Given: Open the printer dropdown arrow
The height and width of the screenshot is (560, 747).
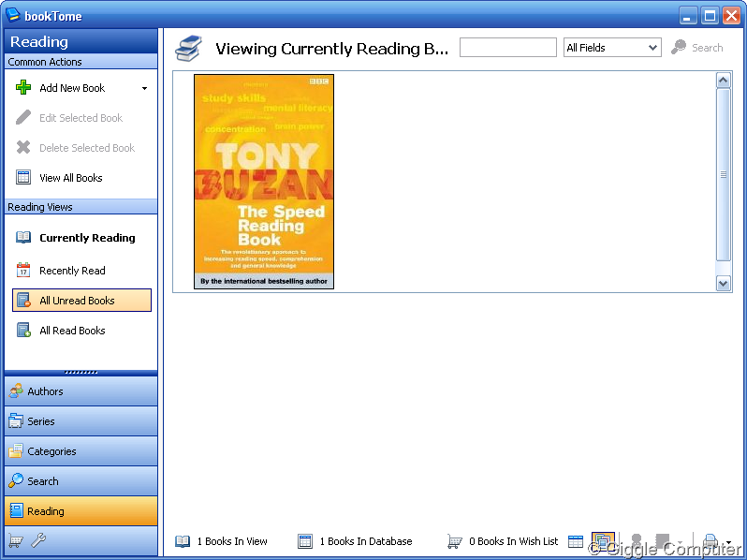Looking at the screenshot, I should pyautogui.click(x=729, y=542).
